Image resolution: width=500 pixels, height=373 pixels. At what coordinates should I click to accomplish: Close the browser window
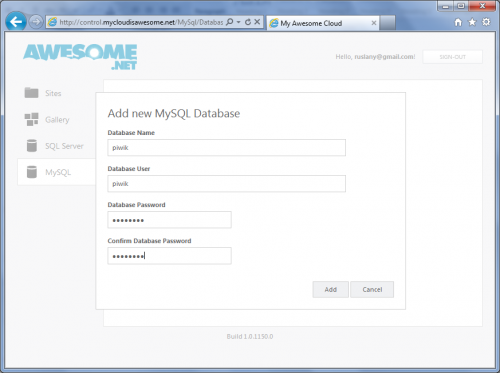coord(482,6)
